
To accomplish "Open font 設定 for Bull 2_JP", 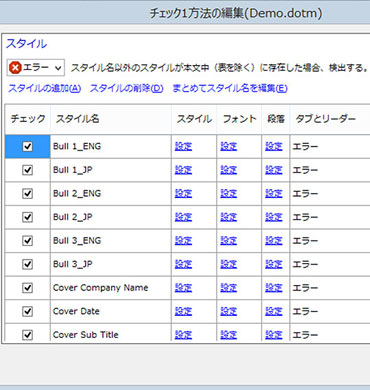I will 229,217.
